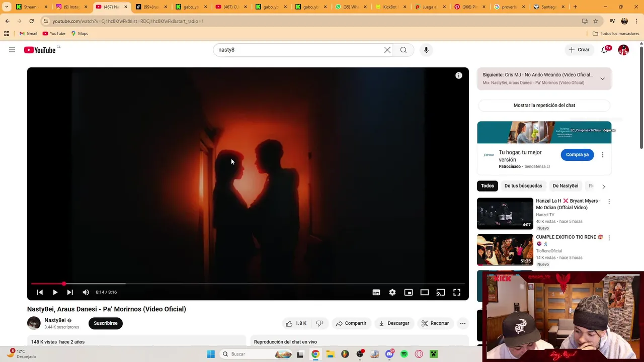Switch to the Pinterest browser tab
The width and height of the screenshot is (644, 362).
[470, 7]
